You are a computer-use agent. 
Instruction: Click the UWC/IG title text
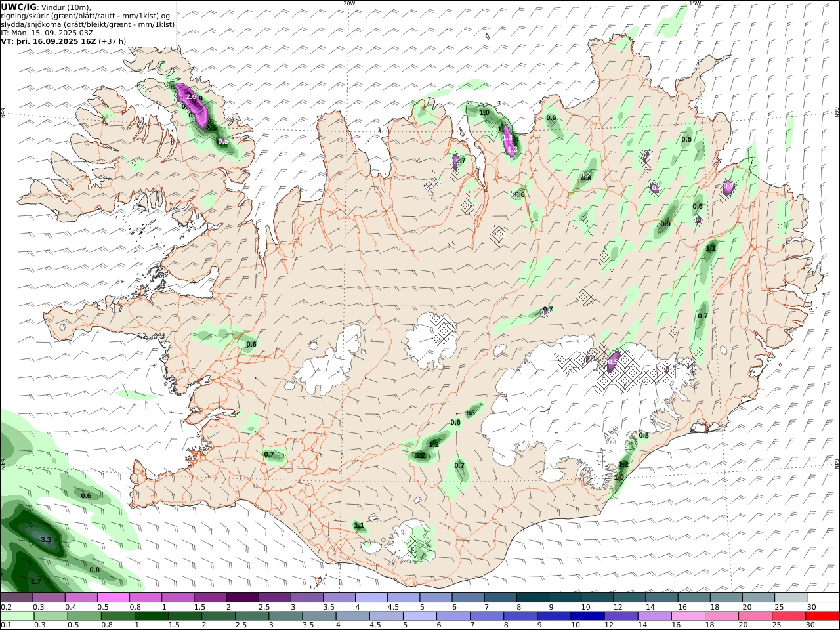click(x=19, y=7)
